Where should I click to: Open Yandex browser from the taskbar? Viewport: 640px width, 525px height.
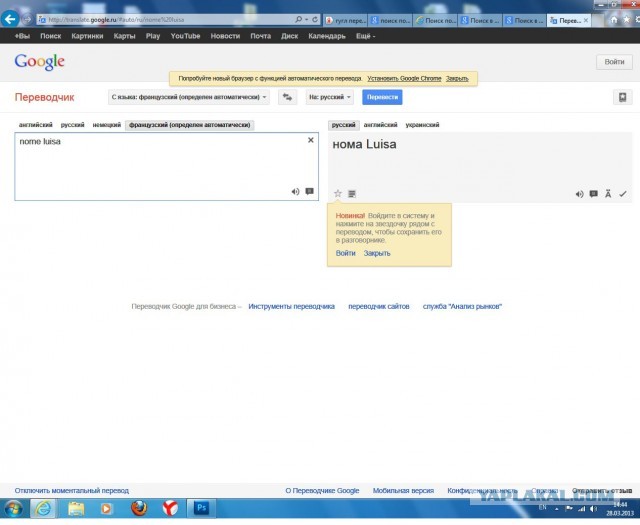(170, 509)
